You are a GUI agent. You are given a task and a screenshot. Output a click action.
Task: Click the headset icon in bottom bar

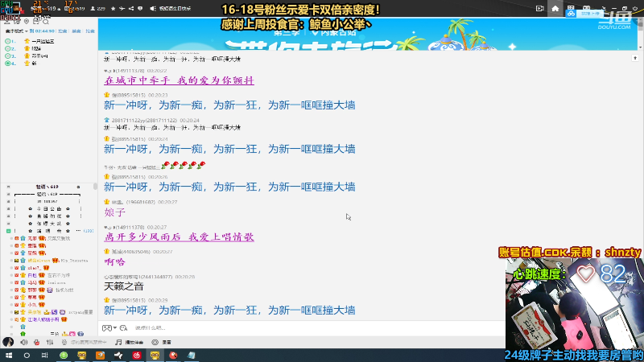click(x=64, y=342)
